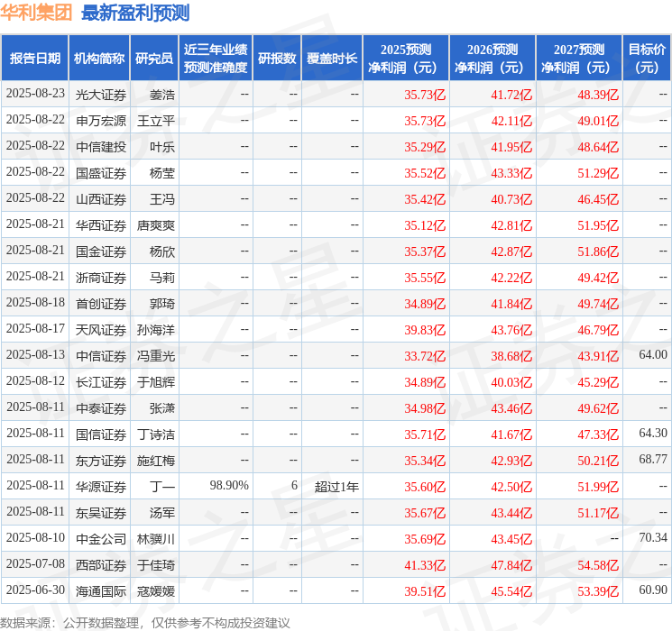Select analyst name 冯重光
Viewport: 672px width, 631px height.
pyautogui.click(x=155, y=356)
